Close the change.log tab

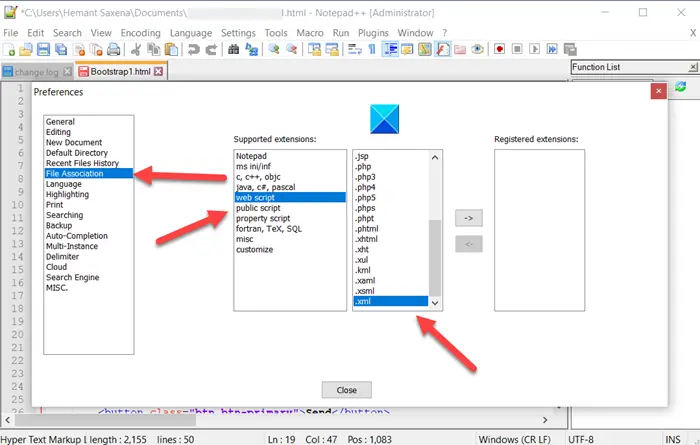tap(67, 72)
